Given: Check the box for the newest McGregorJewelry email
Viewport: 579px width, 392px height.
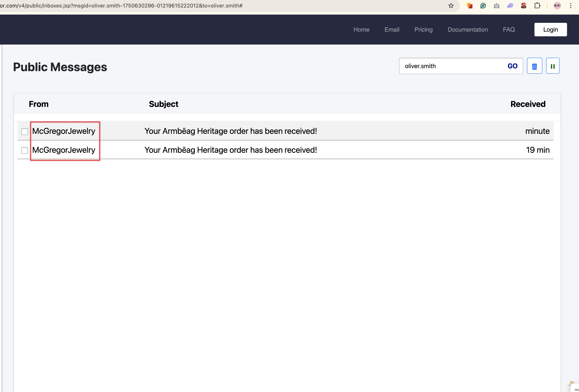Looking at the screenshot, I should coord(25,132).
